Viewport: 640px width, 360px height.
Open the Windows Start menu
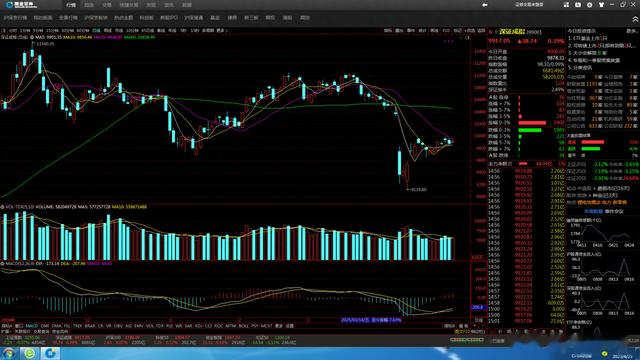click(x=8, y=353)
